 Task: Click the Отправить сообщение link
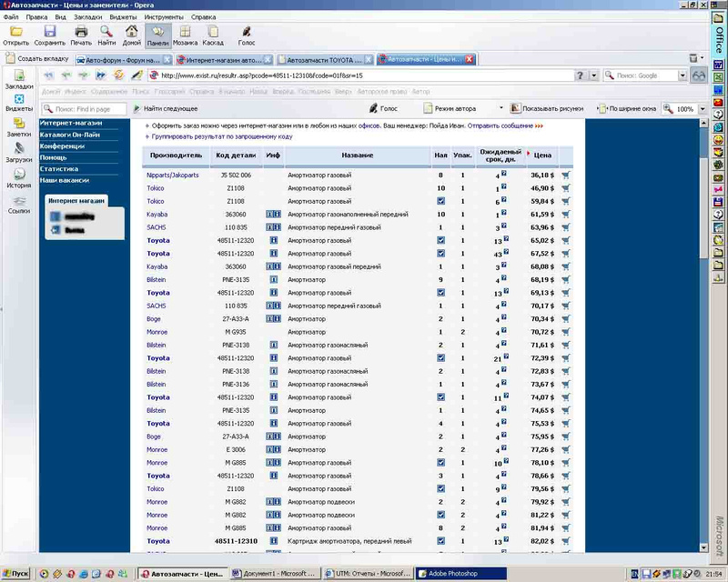point(501,125)
